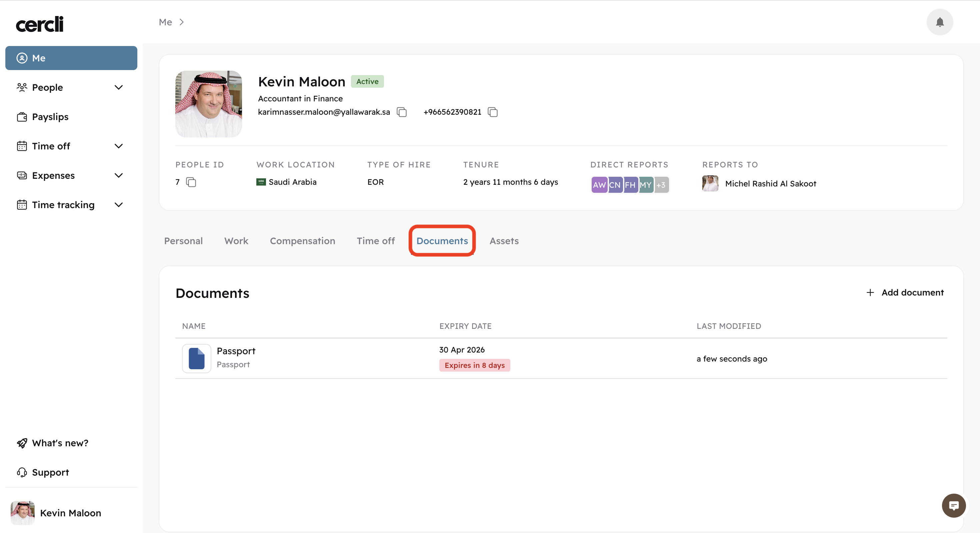
Task: Expand the Time off sidebar section
Action: click(x=118, y=146)
